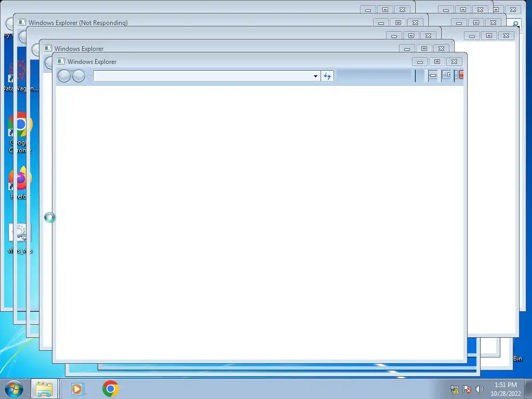Open the clock showing 1:51 PM
This screenshot has height=399, width=532.
506,389
